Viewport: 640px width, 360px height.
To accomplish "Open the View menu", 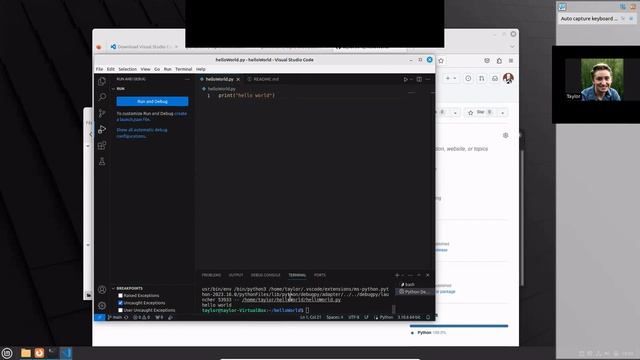I will point(145,69).
